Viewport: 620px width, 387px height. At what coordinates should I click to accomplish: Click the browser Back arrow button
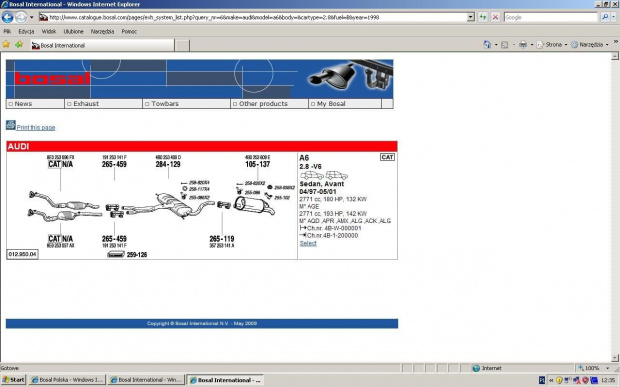tap(7, 17)
